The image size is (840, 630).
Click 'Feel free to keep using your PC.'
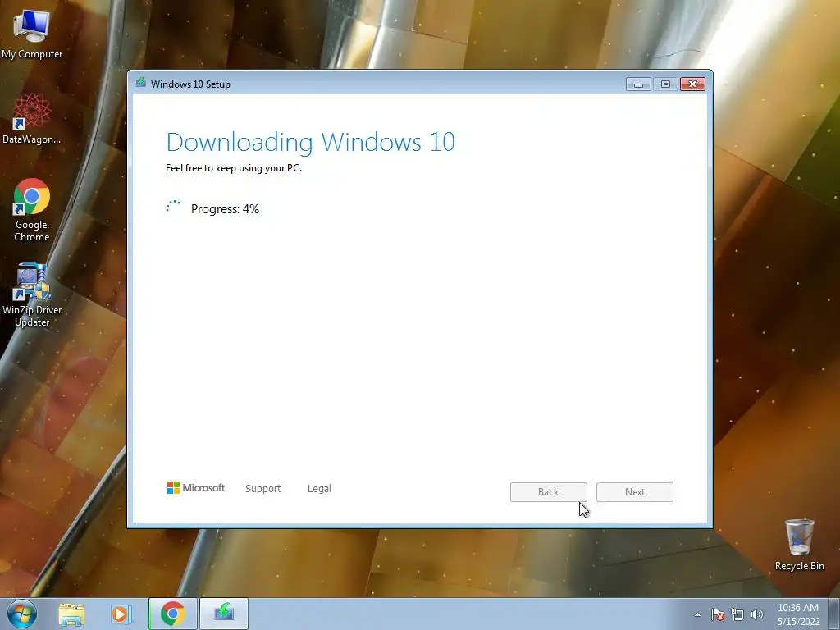234,168
